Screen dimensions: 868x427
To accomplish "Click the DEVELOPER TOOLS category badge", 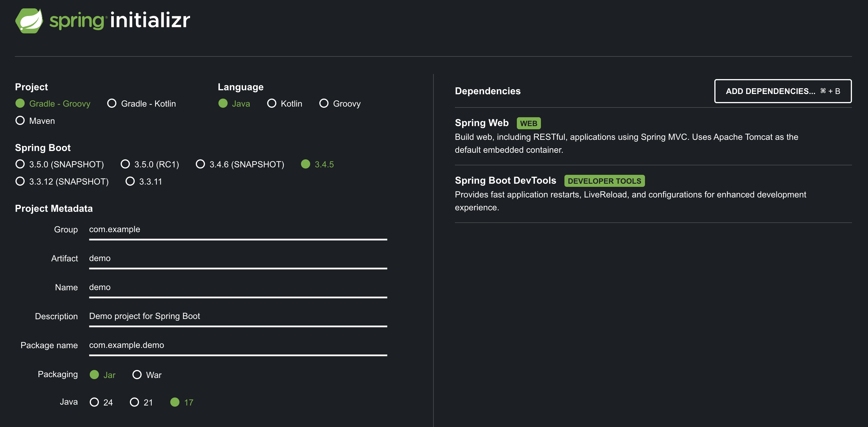I will [604, 181].
